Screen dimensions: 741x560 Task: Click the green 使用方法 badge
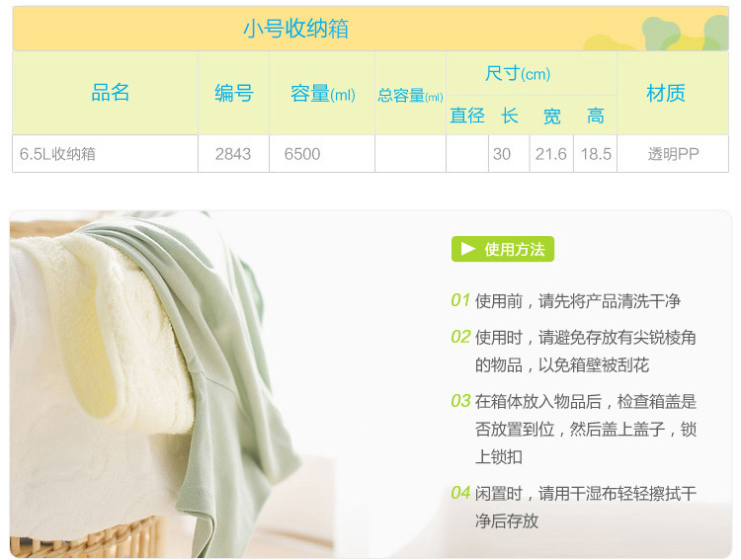502,249
